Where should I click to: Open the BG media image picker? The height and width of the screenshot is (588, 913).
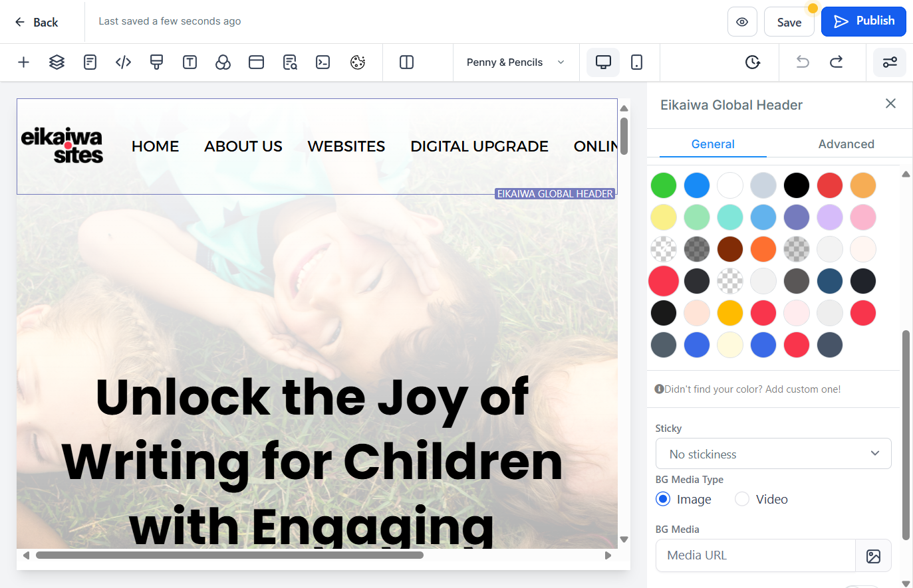[873, 556]
